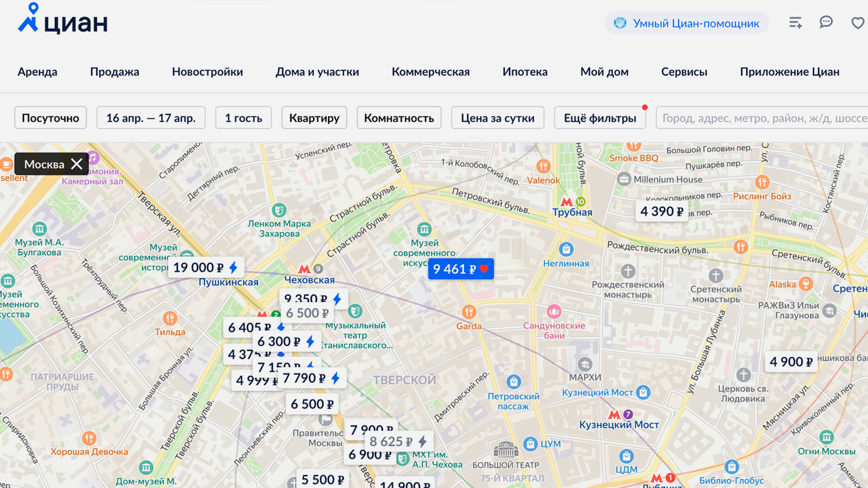Click the Кузнецкий Мост metro icon
The height and width of the screenshot is (488, 868).
(x=614, y=414)
